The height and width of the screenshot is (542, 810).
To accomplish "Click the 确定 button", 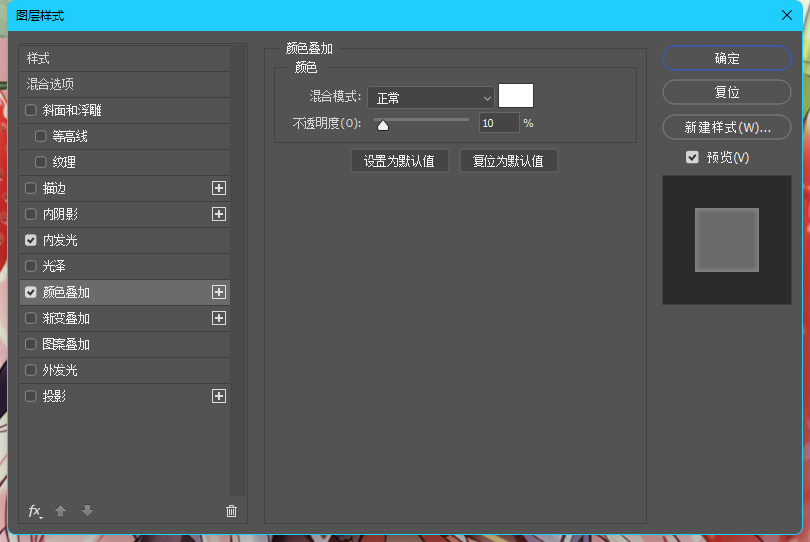I will tap(727, 58).
